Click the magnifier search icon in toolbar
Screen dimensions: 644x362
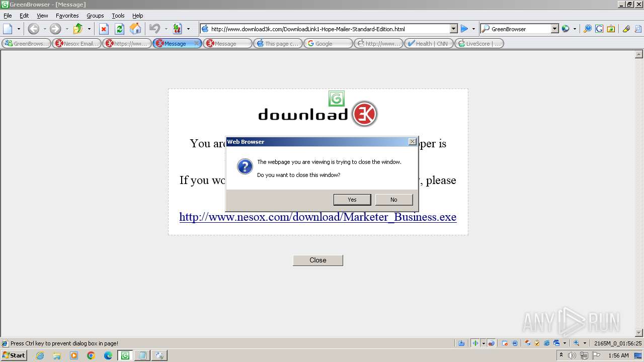click(587, 29)
